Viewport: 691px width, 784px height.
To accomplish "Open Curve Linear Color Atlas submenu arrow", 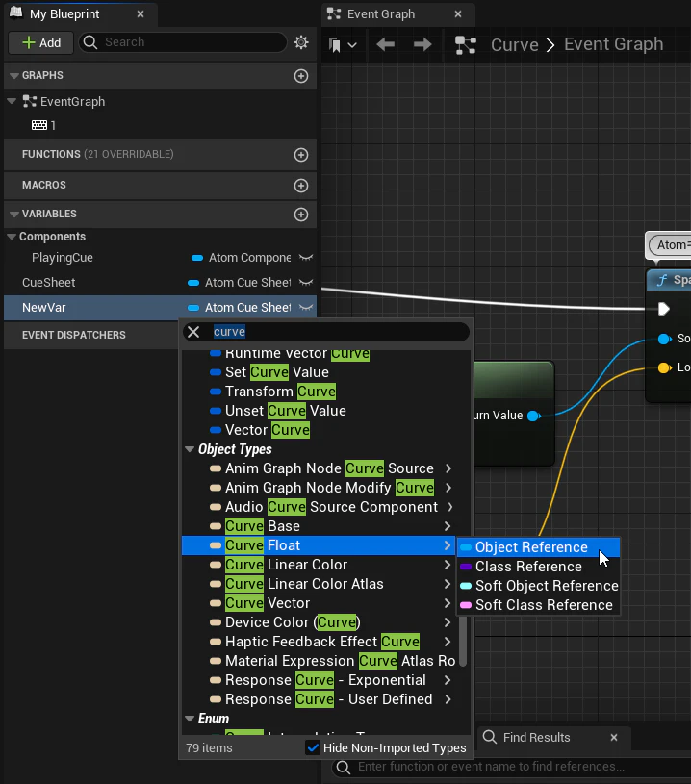I will pyautogui.click(x=448, y=584).
